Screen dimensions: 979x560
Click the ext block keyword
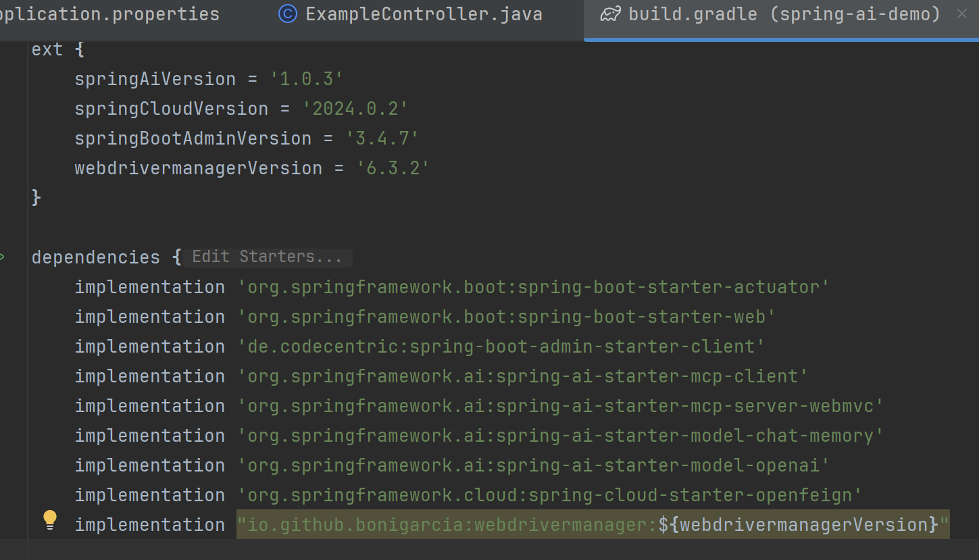click(47, 49)
